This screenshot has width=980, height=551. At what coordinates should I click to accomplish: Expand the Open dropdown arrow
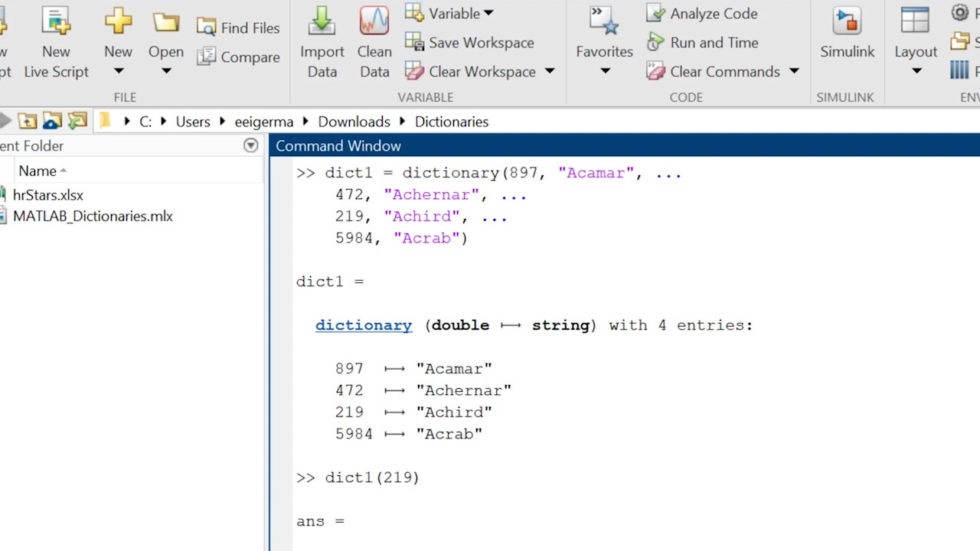click(x=166, y=72)
